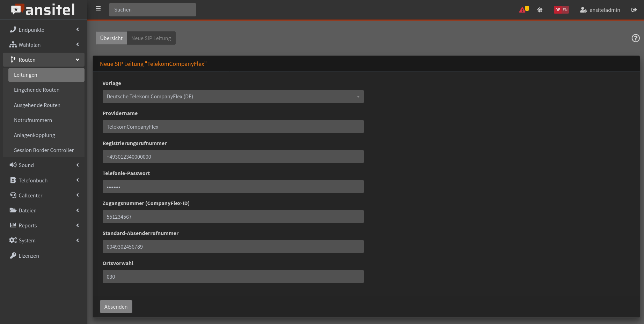The image size is (644, 324).
Task: Select the Neue SIP Leitung tab
Action: [151, 38]
